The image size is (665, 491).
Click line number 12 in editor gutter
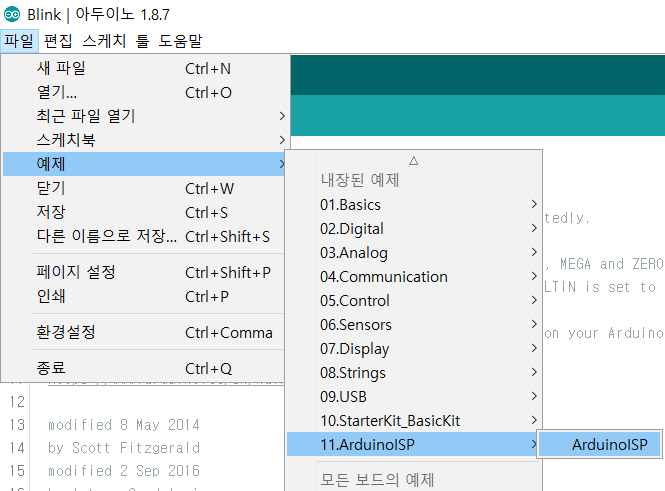(17, 402)
